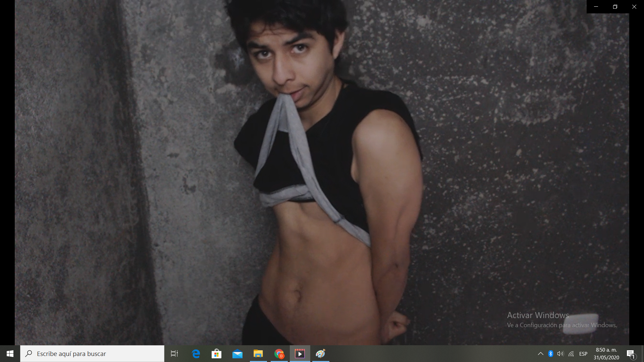Open the Mail app from the taskbar
The width and height of the screenshot is (644, 362).
pyautogui.click(x=237, y=354)
